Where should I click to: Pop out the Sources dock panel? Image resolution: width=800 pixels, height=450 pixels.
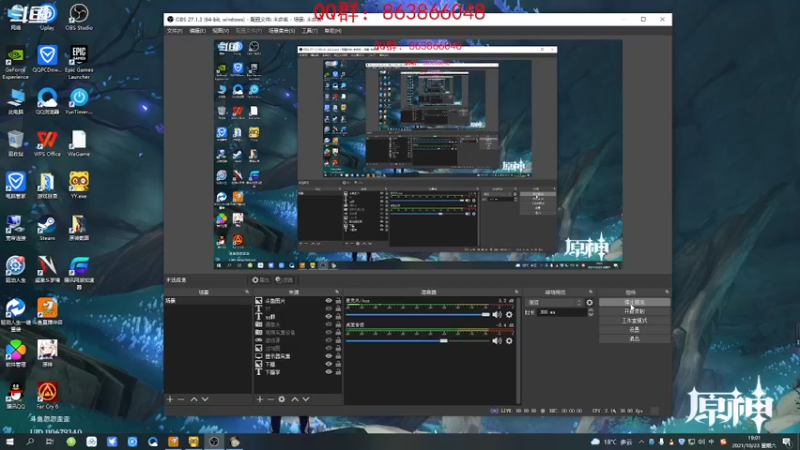pos(337,292)
